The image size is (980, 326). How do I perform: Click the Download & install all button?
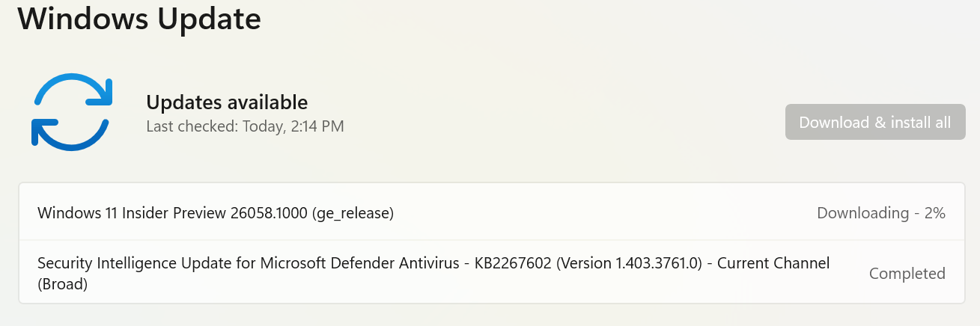click(875, 122)
